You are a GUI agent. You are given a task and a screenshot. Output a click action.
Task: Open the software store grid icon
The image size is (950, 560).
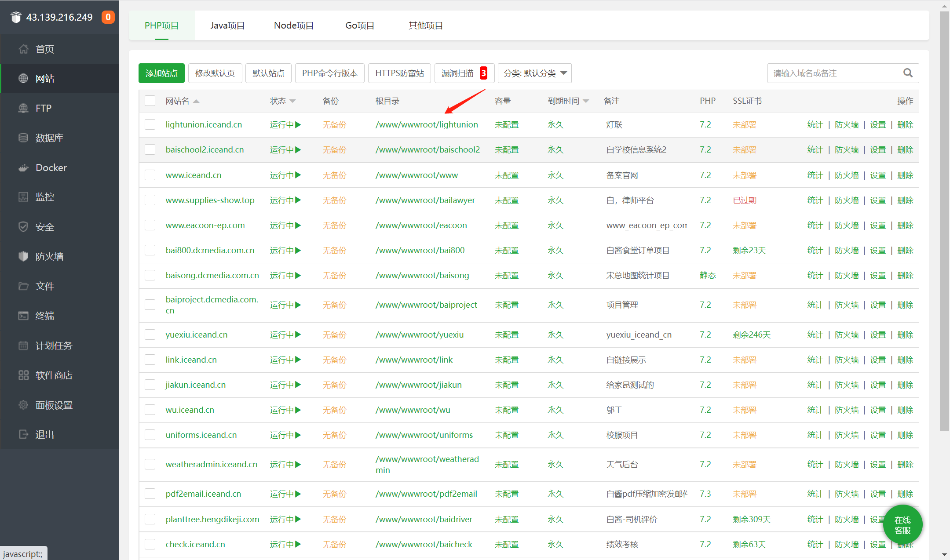point(23,375)
